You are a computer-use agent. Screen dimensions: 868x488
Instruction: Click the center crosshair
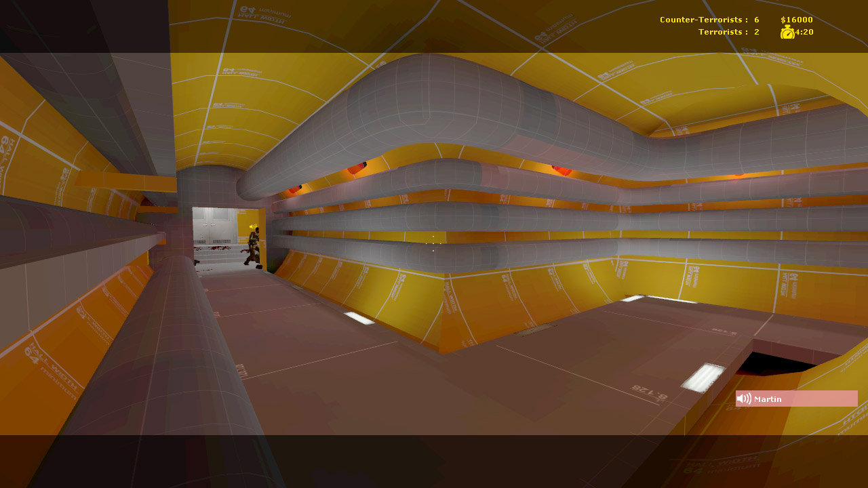pyautogui.click(x=433, y=243)
